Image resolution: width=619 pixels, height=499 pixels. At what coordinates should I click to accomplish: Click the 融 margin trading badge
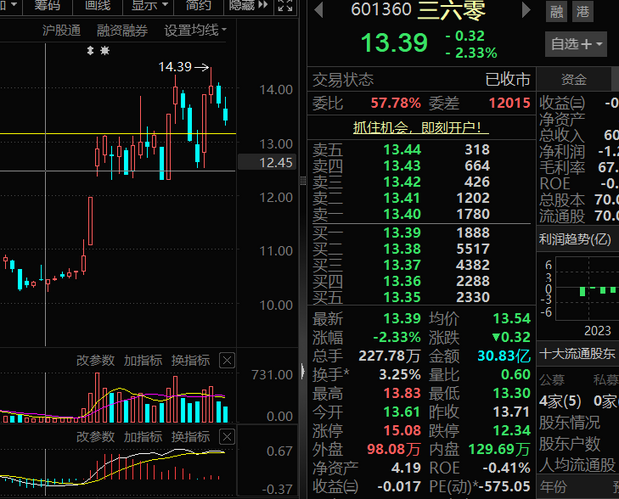click(x=557, y=12)
